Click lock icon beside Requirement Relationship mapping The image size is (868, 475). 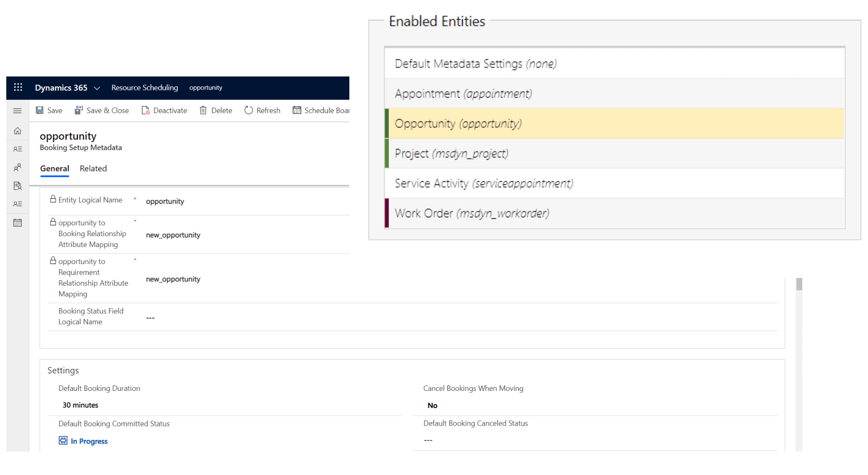click(53, 260)
